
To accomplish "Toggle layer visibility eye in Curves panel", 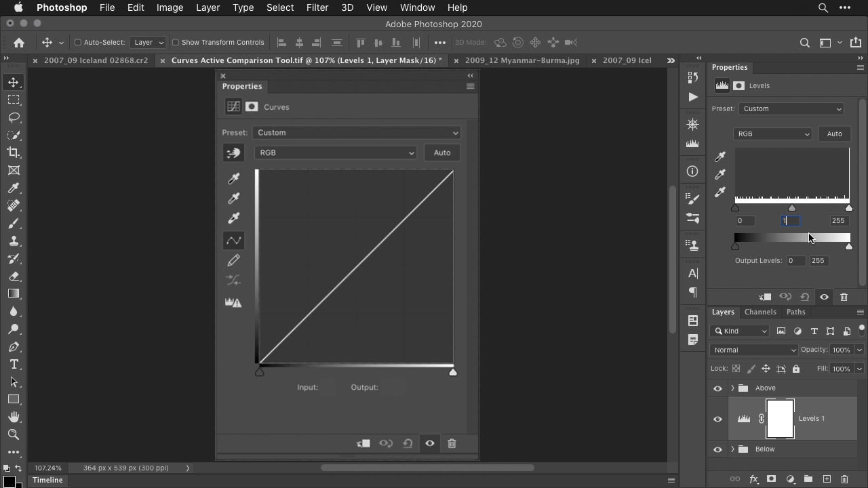I will point(430,443).
